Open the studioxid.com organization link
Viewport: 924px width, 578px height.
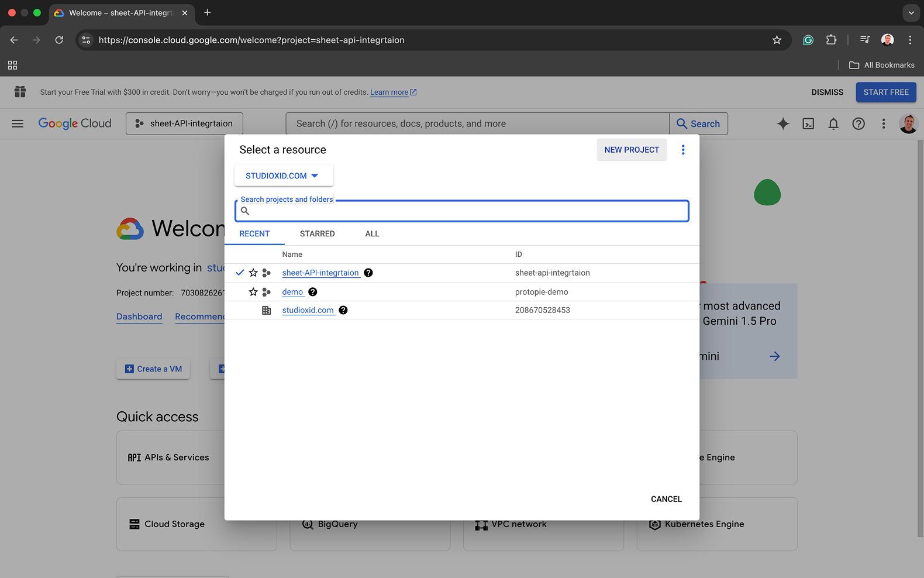point(308,310)
